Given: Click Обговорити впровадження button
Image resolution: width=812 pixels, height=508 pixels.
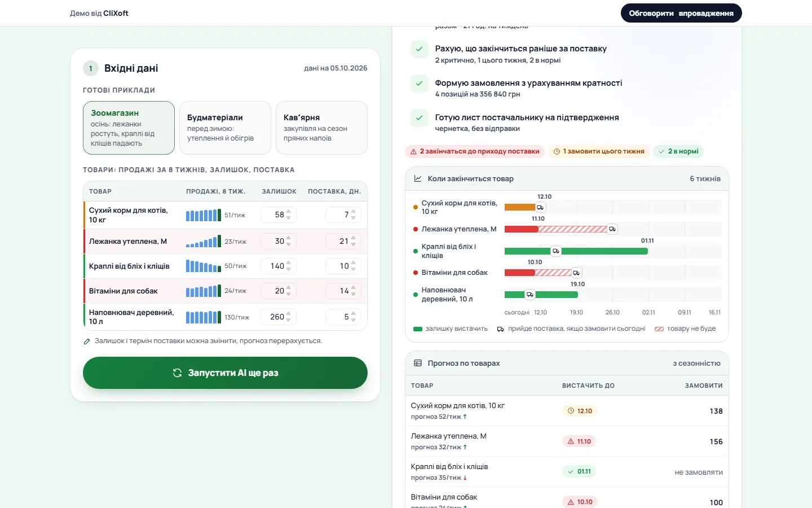Looking at the screenshot, I should pos(681,13).
